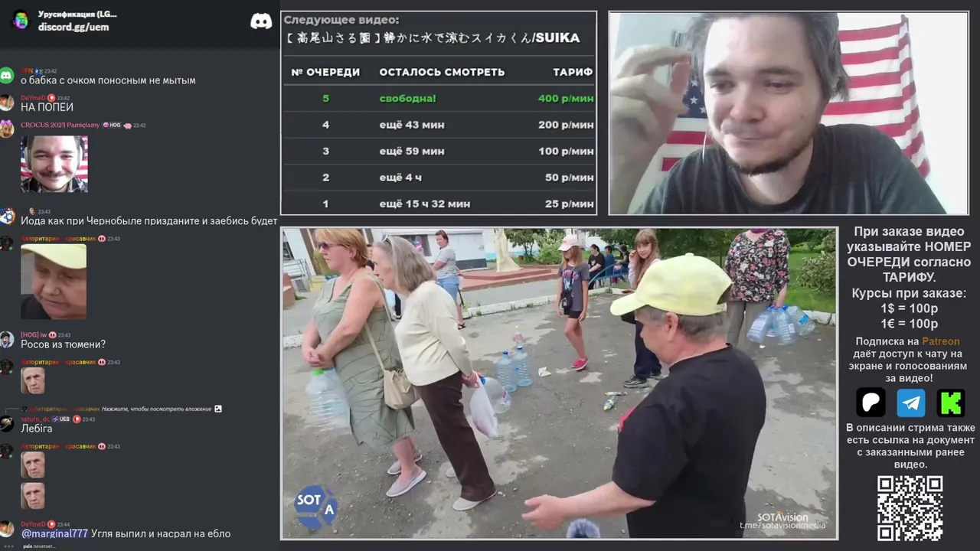Click the Discord logo icon in chat header
This screenshot has width=980, height=551.
point(261,21)
